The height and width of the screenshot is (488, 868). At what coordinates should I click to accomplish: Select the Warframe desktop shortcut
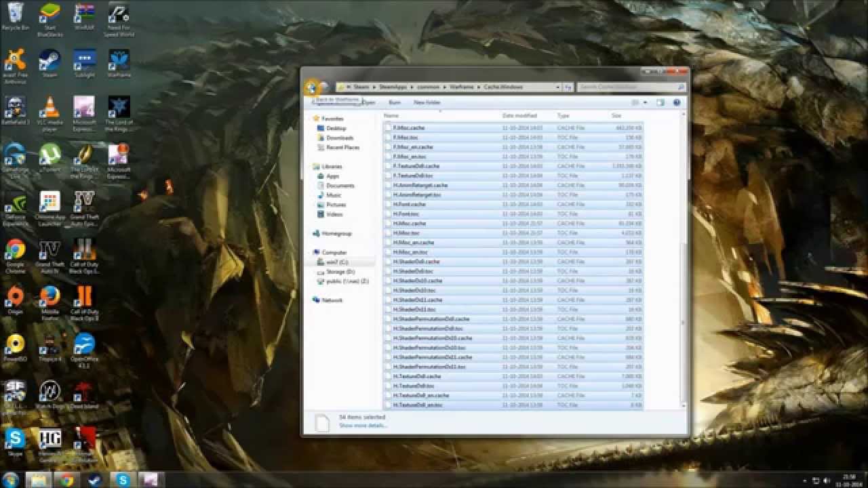[x=119, y=64]
